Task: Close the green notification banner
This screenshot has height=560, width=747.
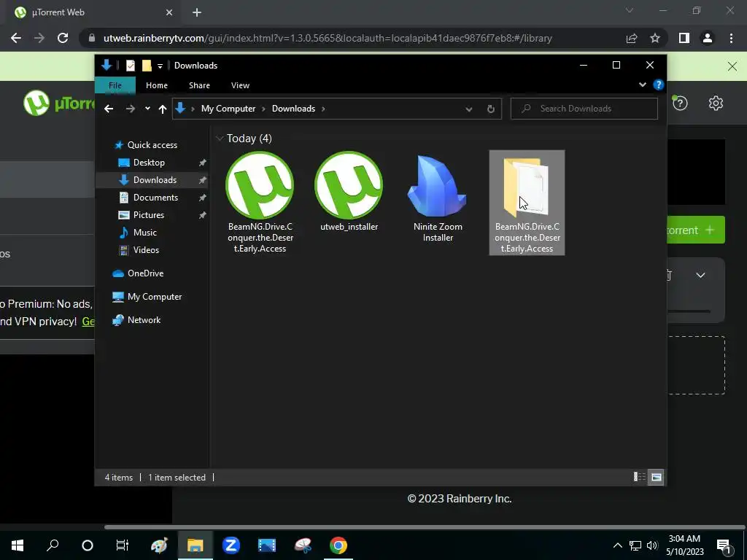Action: 732,66
